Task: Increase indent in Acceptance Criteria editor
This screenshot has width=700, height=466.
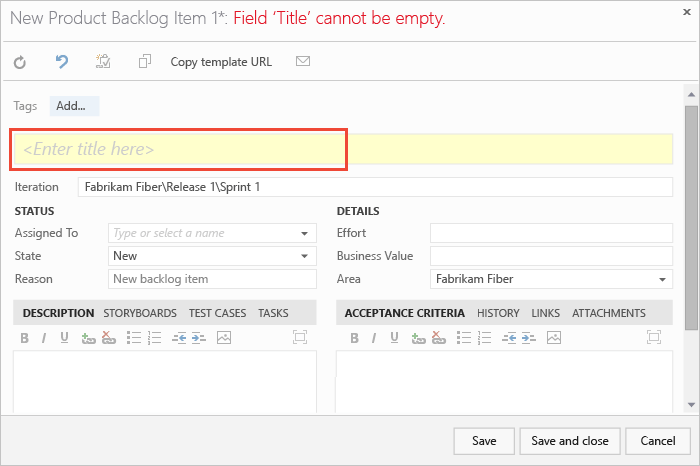Action: pyautogui.click(x=529, y=338)
